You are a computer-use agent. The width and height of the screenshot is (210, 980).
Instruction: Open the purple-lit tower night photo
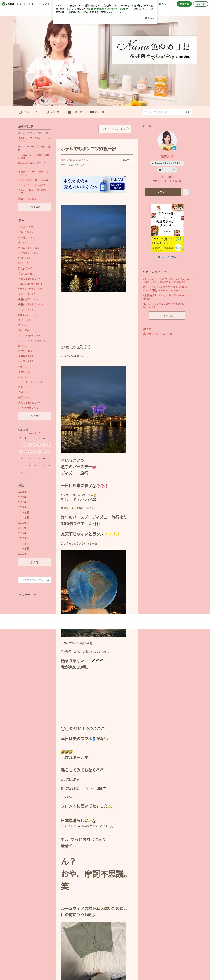pos(93,410)
